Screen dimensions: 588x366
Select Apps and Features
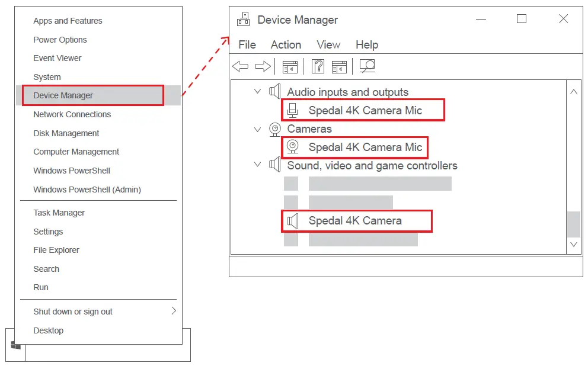[x=68, y=21]
